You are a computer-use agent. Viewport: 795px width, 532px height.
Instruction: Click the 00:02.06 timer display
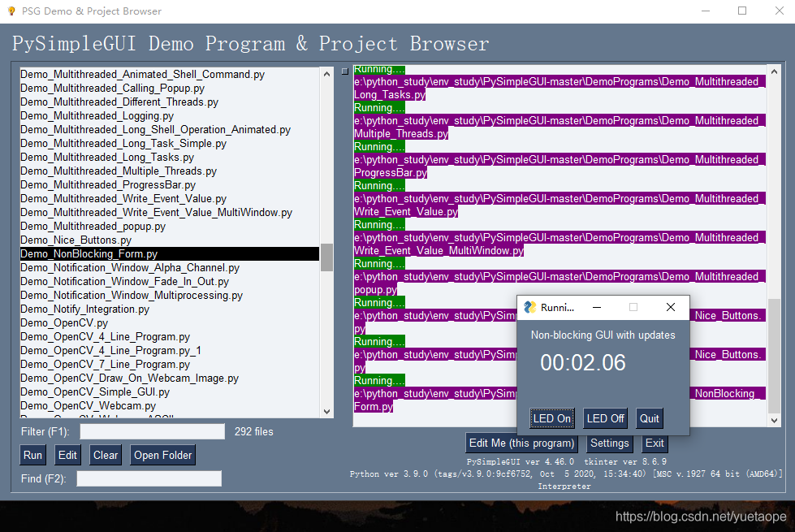click(x=582, y=363)
